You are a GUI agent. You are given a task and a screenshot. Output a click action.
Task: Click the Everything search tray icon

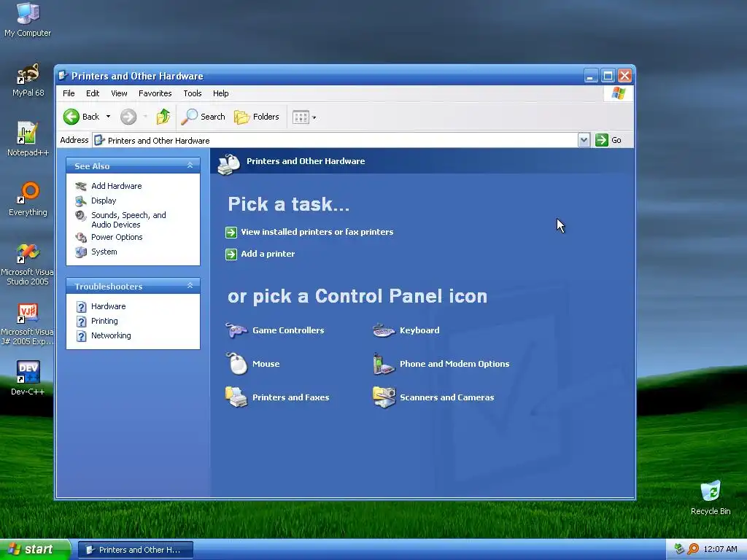(x=693, y=549)
